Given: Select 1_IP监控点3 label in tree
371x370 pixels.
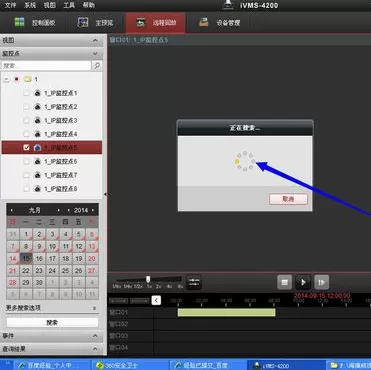Looking at the screenshot, I should pos(61,121).
